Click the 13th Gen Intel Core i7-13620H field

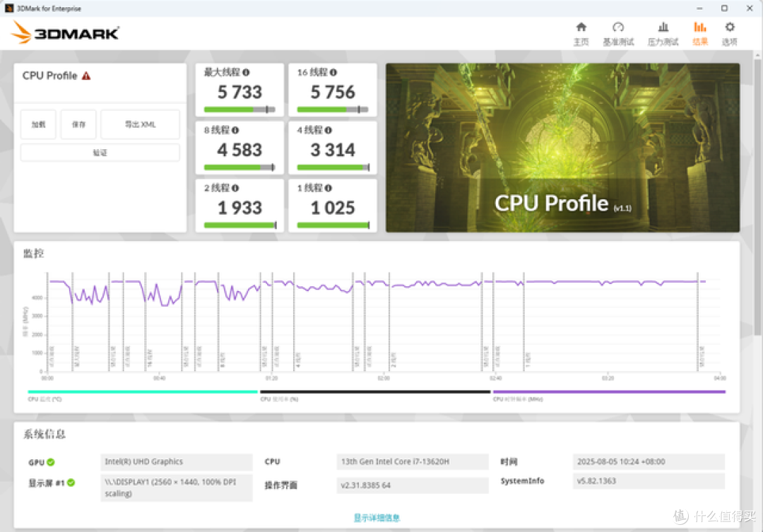412,462
